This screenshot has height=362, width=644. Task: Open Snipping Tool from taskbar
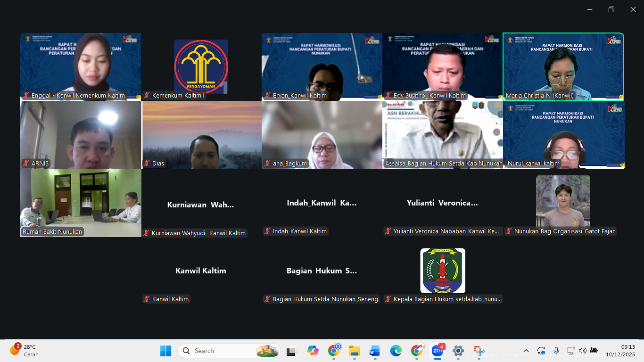(x=479, y=351)
